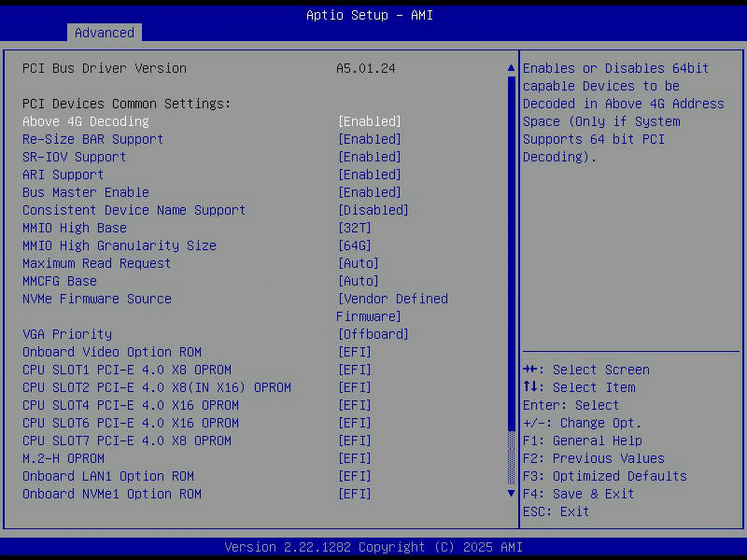Viewport: 747px width, 560px height.
Task: Toggle ARI Support Enabled value
Action: pyautogui.click(x=370, y=175)
